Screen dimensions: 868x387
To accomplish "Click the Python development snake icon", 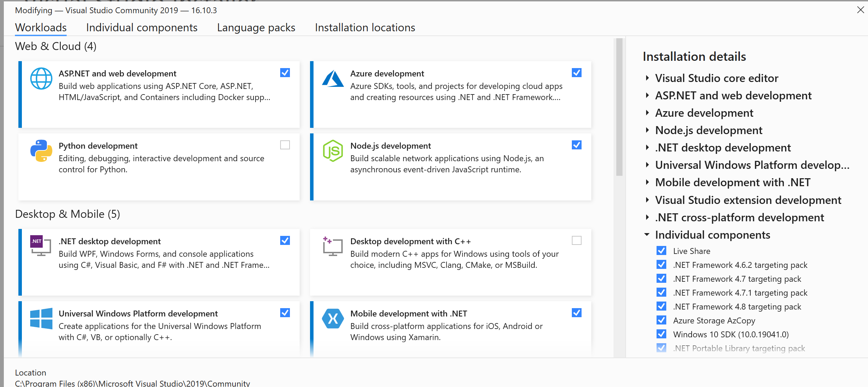I will point(41,151).
